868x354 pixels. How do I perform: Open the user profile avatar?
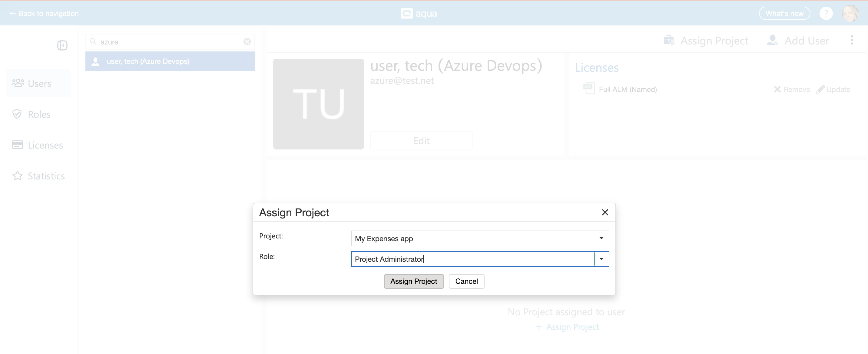pos(850,13)
